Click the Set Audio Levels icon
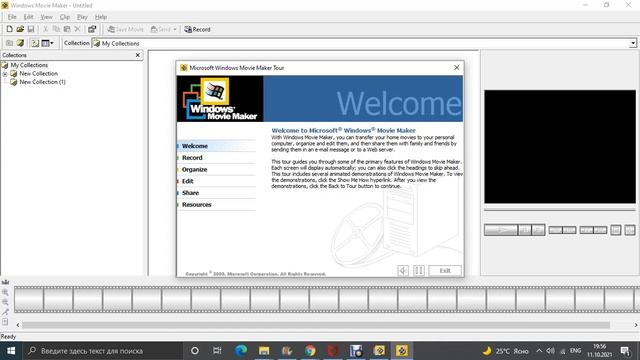The image size is (640, 360). coord(5,322)
